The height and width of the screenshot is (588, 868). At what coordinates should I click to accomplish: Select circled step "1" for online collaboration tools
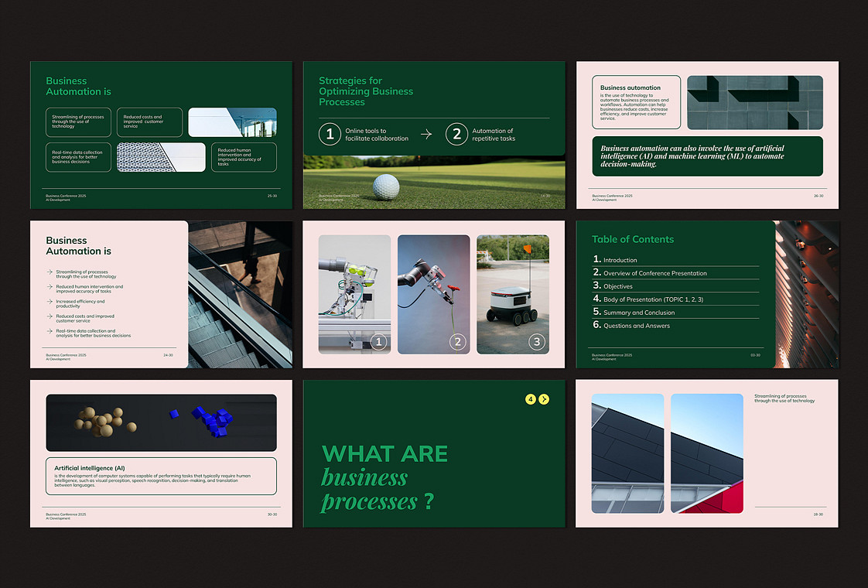(330, 133)
